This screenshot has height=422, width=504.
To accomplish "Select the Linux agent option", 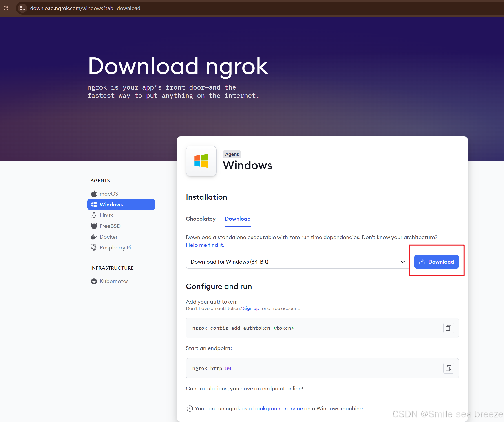I will click(x=106, y=215).
